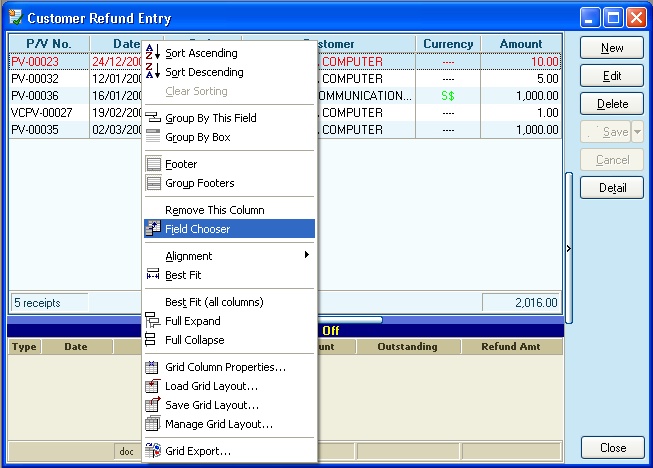The width and height of the screenshot is (653, 468).
Task: Choose Sort Ascending menu entry
Action: (229, 53)
